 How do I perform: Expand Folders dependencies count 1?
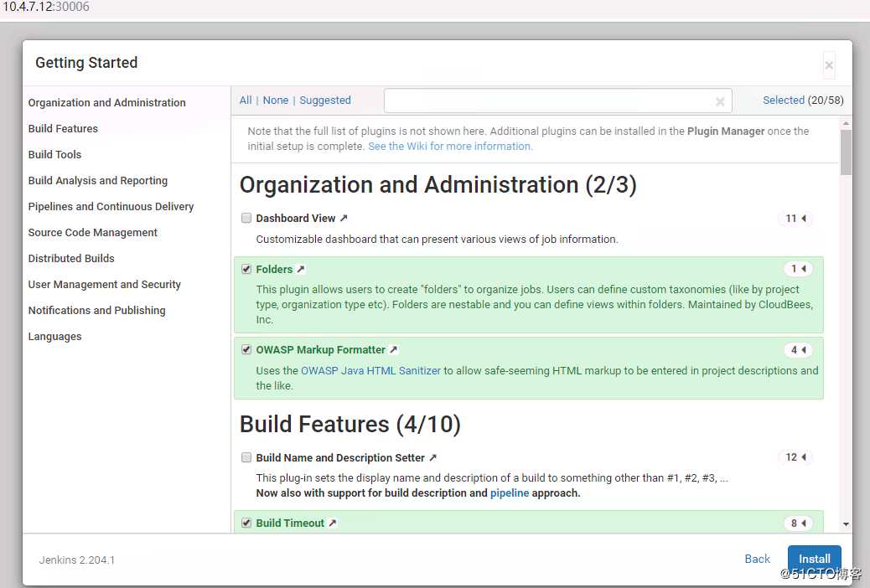(x=799, y=269)
